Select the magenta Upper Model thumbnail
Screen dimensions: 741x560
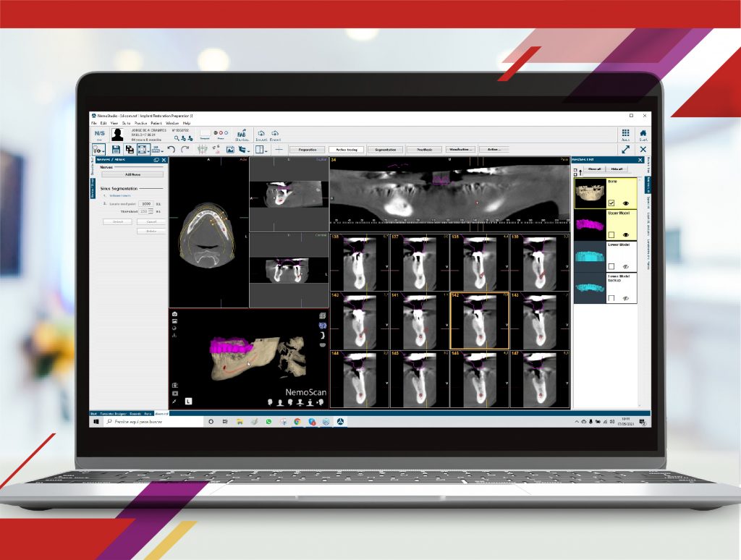coord(590,225)
